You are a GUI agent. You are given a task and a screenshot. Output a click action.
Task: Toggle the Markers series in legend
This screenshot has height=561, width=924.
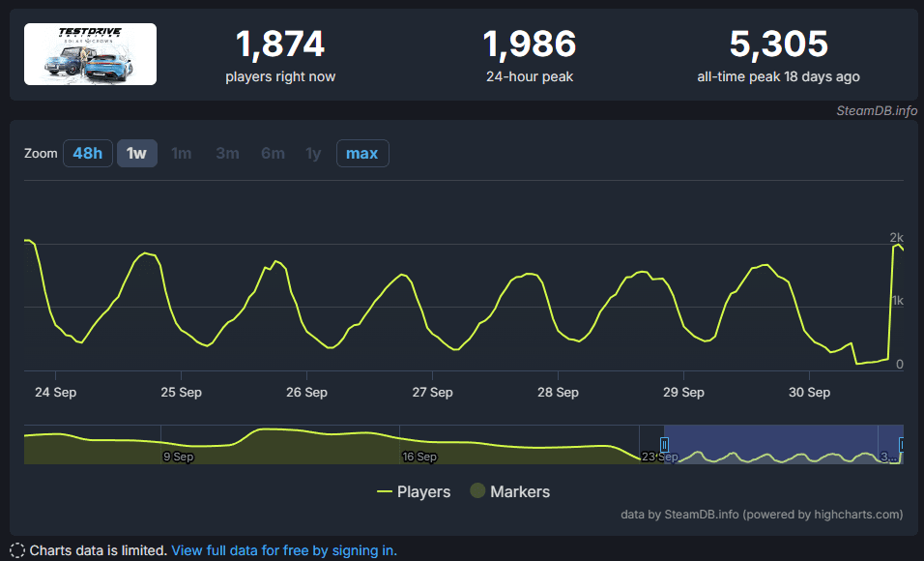click(x=510, y=491)
